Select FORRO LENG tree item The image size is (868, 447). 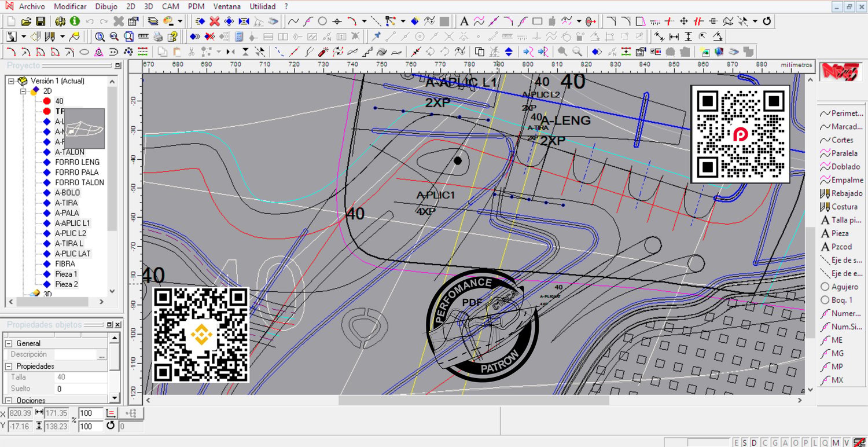pos(77,162)
